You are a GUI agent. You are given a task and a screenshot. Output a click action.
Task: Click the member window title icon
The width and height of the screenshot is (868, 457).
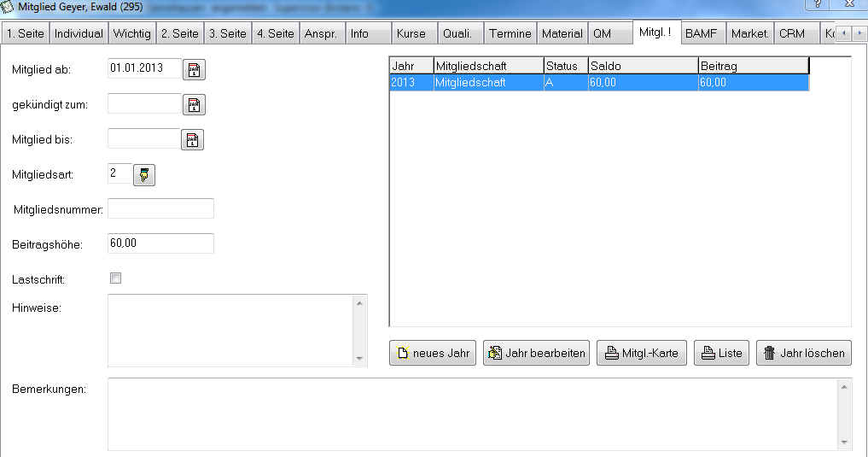(7, 7)
